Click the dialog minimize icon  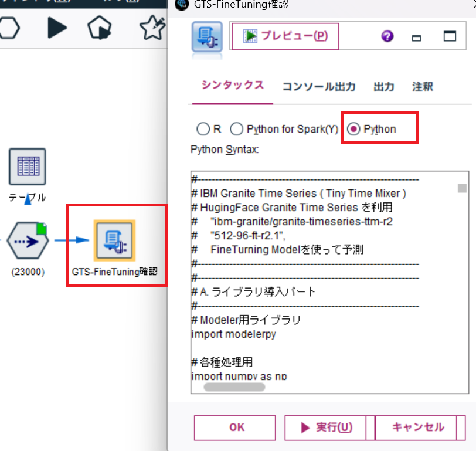tap(416, 38)
